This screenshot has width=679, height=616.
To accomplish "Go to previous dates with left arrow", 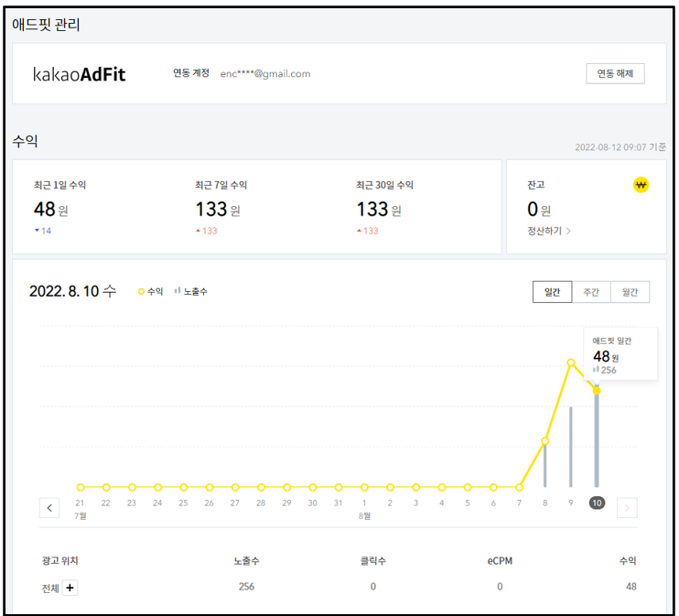I will tap(49, 508).
